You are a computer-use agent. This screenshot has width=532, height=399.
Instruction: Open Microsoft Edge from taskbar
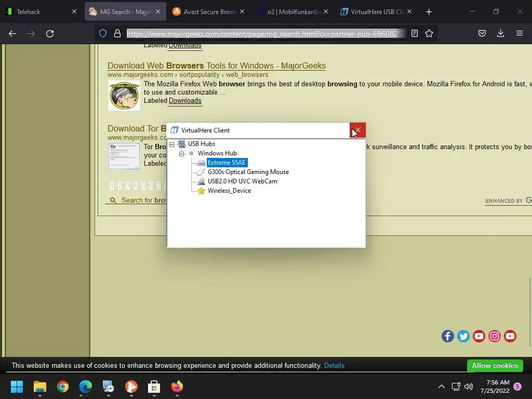click(x=86, y=387)
